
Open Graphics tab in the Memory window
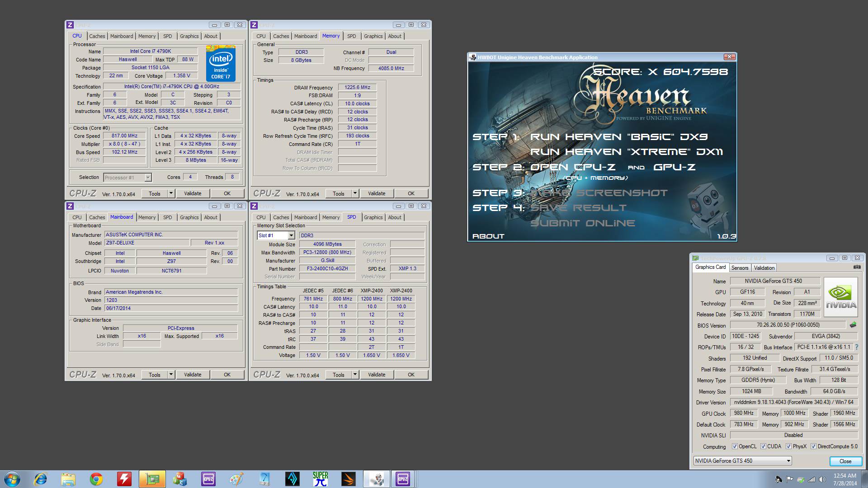[373, 36]
